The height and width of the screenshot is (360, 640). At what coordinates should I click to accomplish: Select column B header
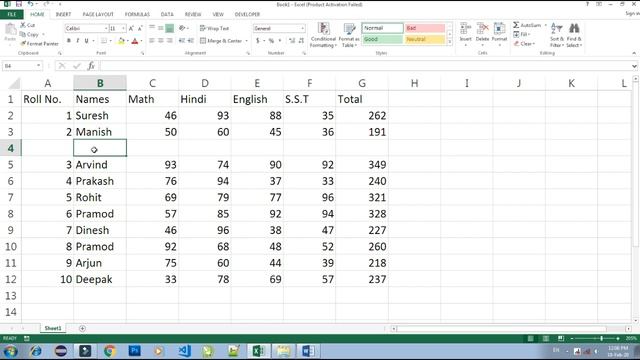coord(100,83)
